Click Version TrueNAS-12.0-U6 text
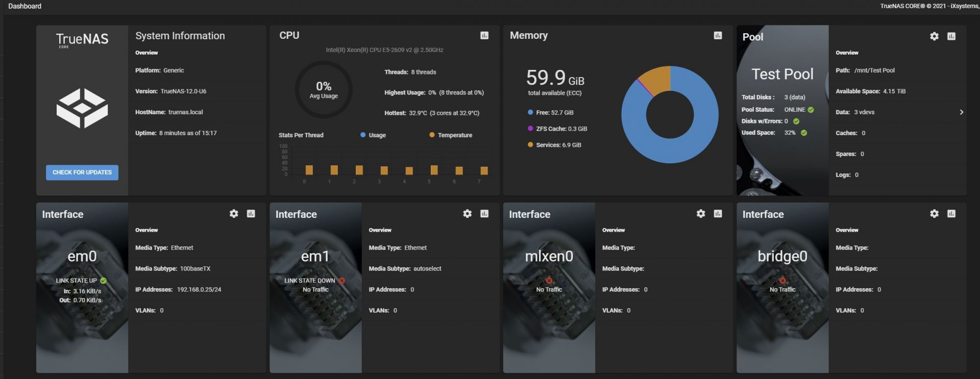Screen dimensions: 980x379 pos(171,91)
